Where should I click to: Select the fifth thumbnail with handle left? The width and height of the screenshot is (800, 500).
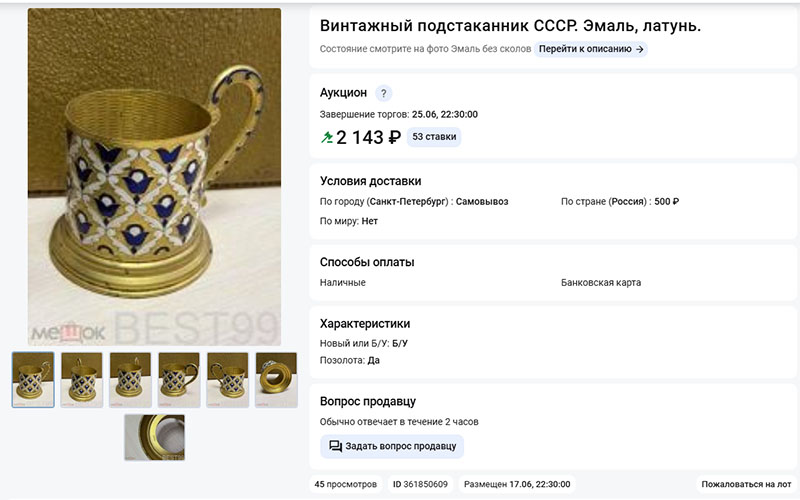[x=228, y=380]
